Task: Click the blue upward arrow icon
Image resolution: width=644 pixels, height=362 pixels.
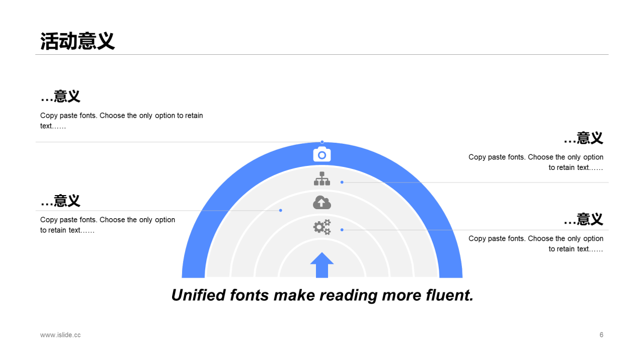Action: (322, 265)
